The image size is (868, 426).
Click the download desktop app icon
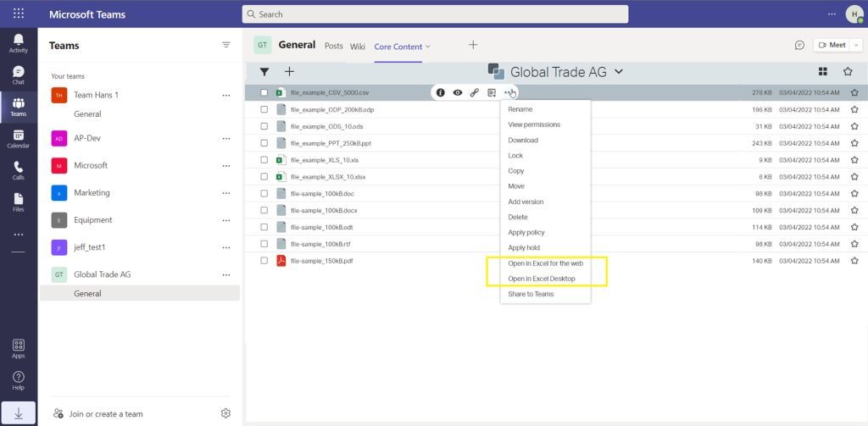click(x=19, y=413)
